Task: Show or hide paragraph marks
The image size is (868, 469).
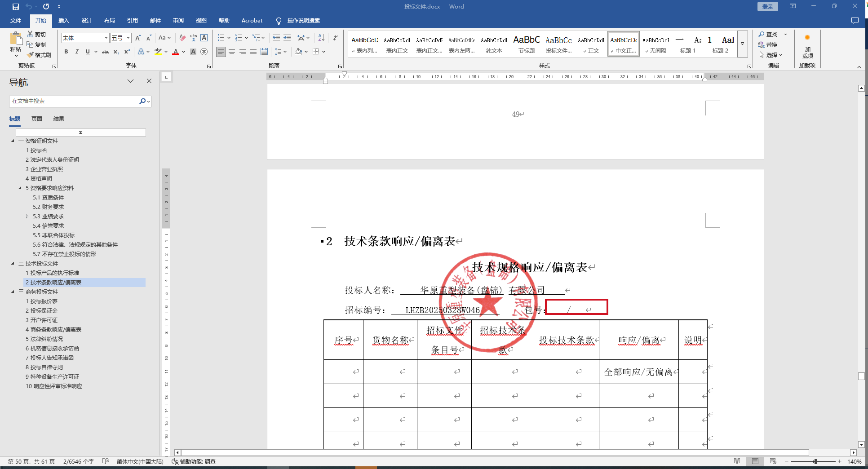Action: pos(335,38)
